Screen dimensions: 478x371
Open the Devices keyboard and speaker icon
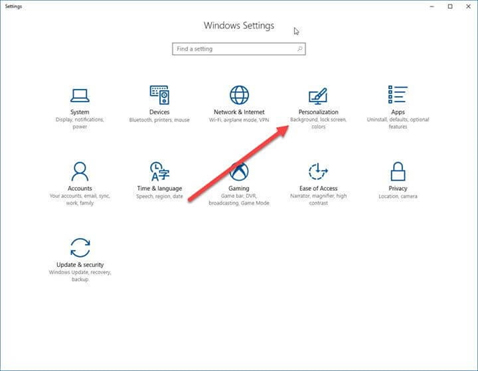pos(159,95)
